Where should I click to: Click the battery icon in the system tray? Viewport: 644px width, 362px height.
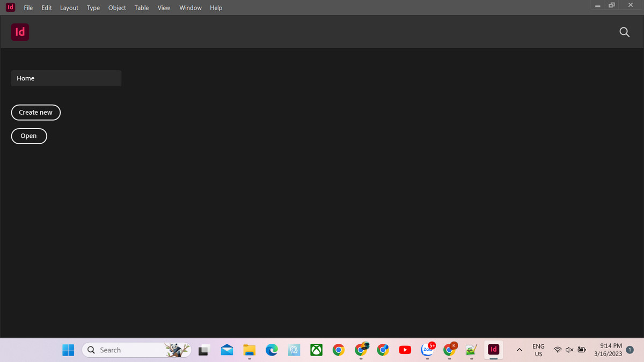point(581,350)
